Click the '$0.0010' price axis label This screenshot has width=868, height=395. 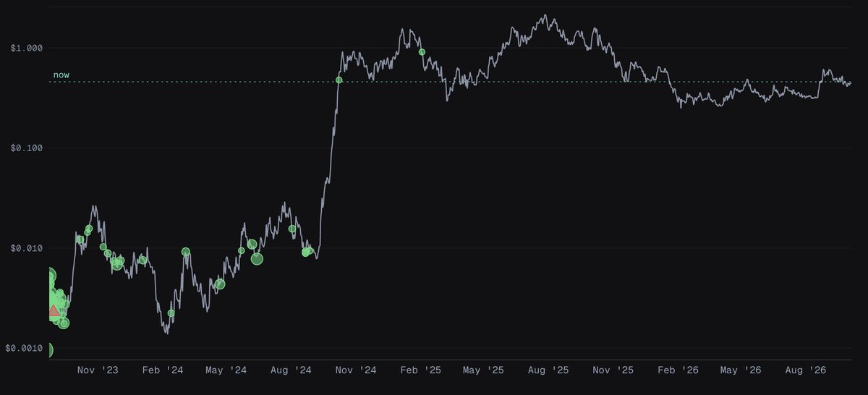click(24, 349)
